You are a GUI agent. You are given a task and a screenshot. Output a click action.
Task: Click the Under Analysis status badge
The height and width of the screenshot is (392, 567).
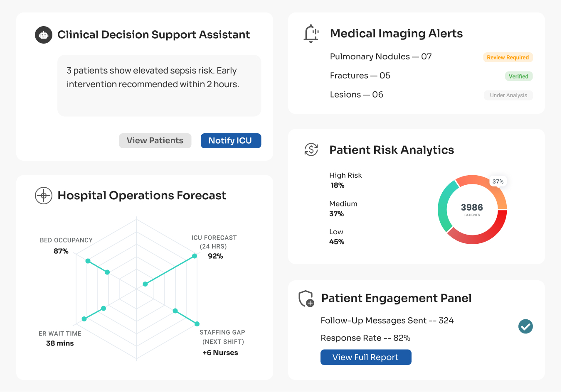click(x=508, y=96)
